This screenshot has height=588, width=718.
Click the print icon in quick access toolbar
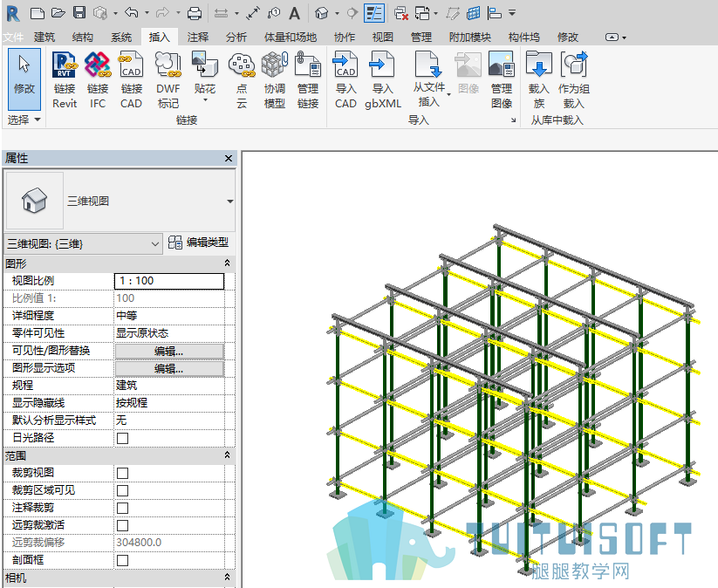(x=195, y=13)
